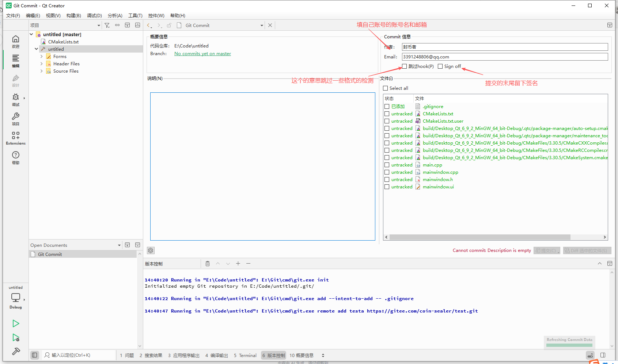This screenshot has width=618, height=364.
Task: Show the 4 编译输出 pane
Action: click(217, 355)
